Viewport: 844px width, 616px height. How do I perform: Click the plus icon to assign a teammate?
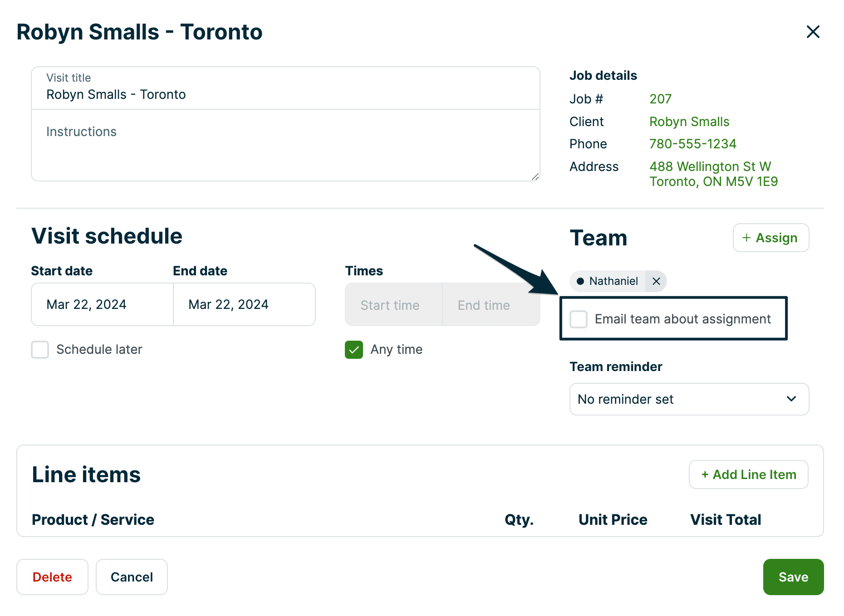746,237
